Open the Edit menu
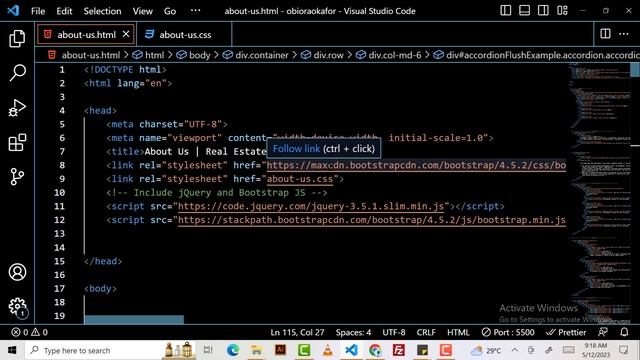The image size is (640, 360). point(64,11)
